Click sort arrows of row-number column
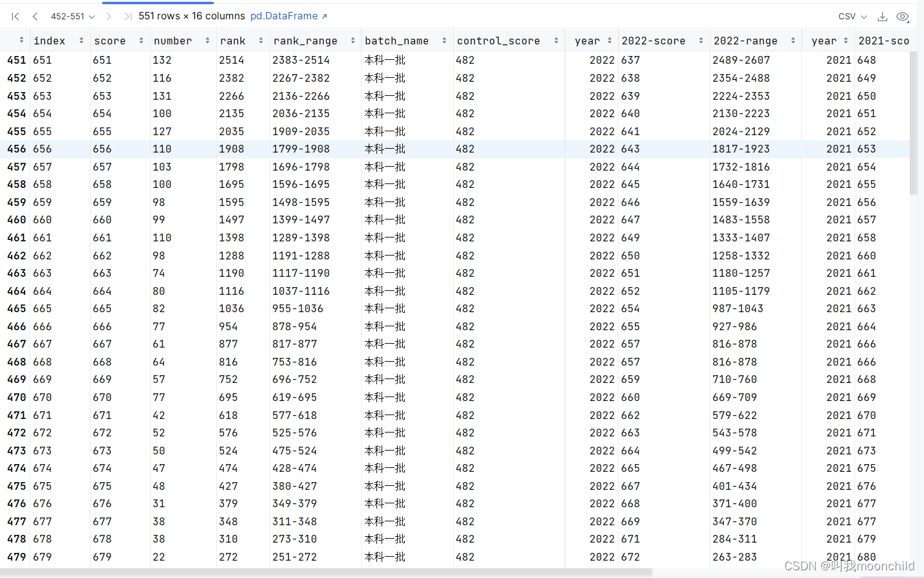Image resolution: width=924 pixels, height=578 pixels. [22, 40]
